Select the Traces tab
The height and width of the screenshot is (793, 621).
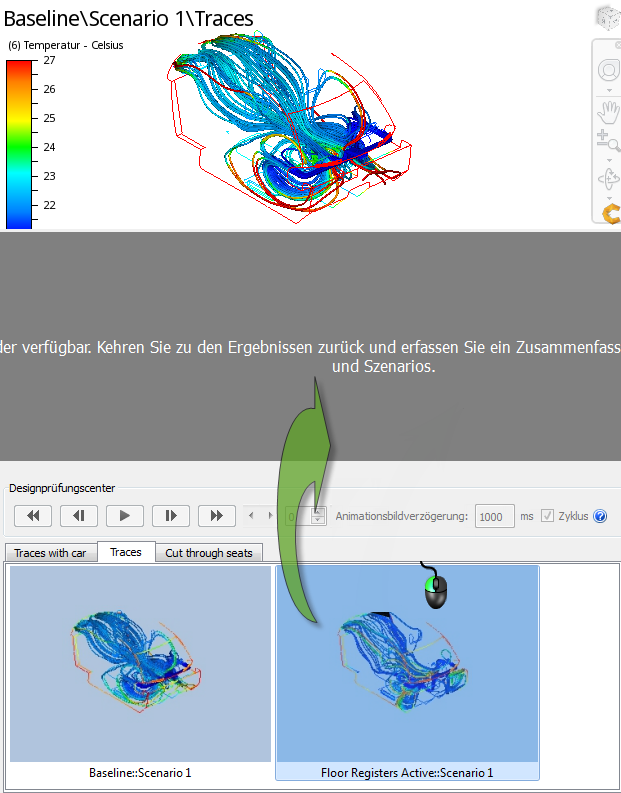[126, 552]
